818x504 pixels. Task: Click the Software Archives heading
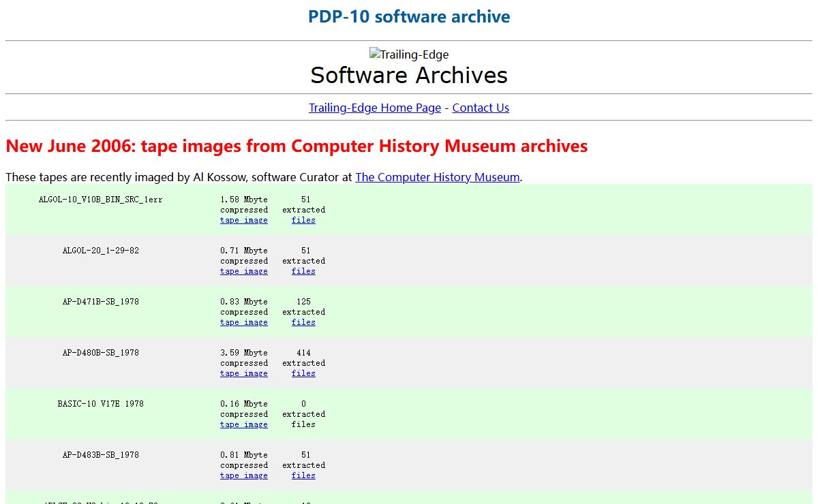[x=409, y=75]
